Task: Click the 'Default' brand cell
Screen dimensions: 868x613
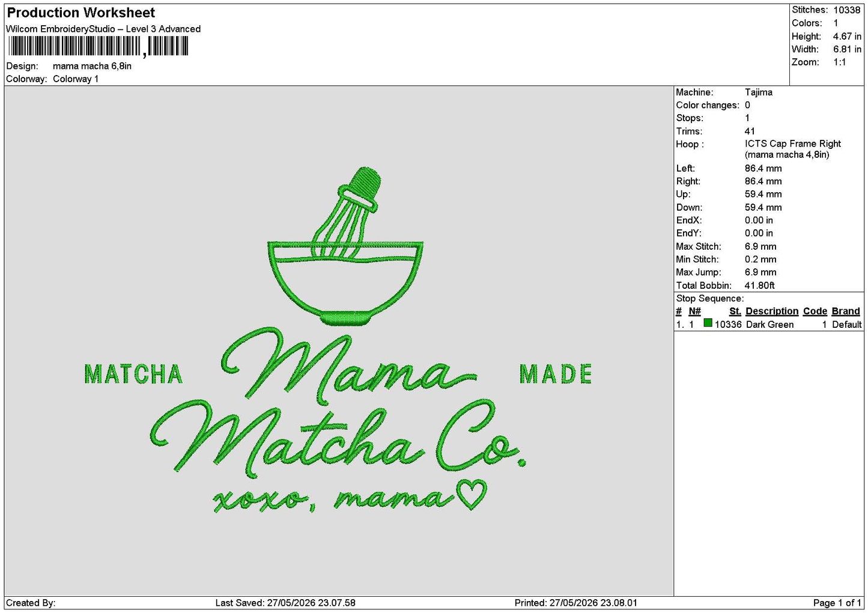Action: pyautogui.click(x=847, y=325)
